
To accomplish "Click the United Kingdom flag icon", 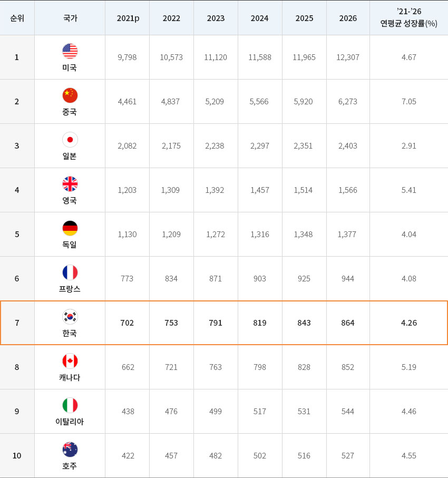I will (x=70, y=184).
